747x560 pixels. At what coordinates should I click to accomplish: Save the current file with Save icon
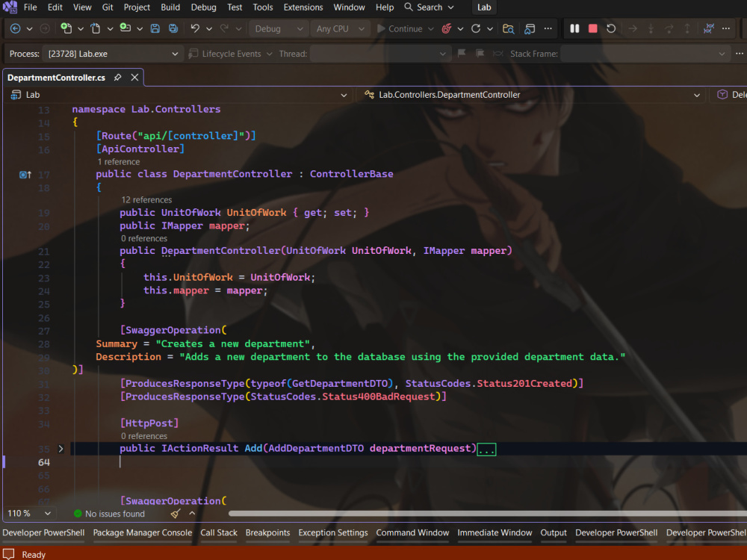tap(155, 28)
